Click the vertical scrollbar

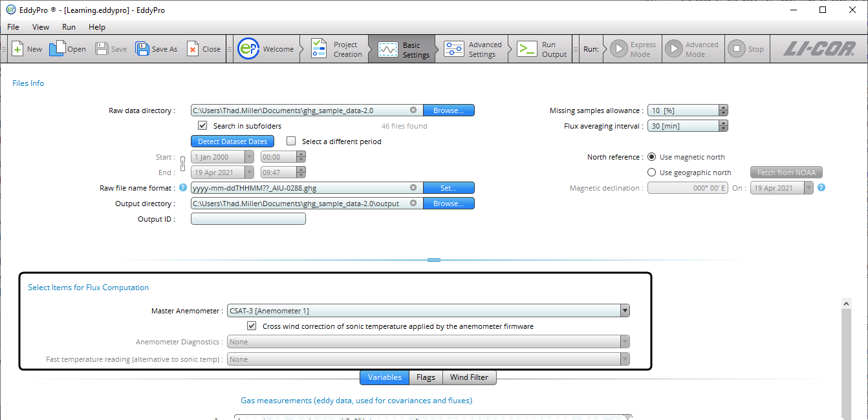[x=846, y=359]
